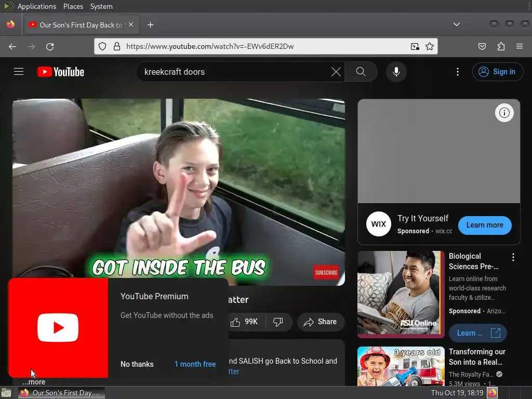The image size is (532, 399).
Task: Open the Applications menu
Action: pyautogui.click(x=37, y=6)
